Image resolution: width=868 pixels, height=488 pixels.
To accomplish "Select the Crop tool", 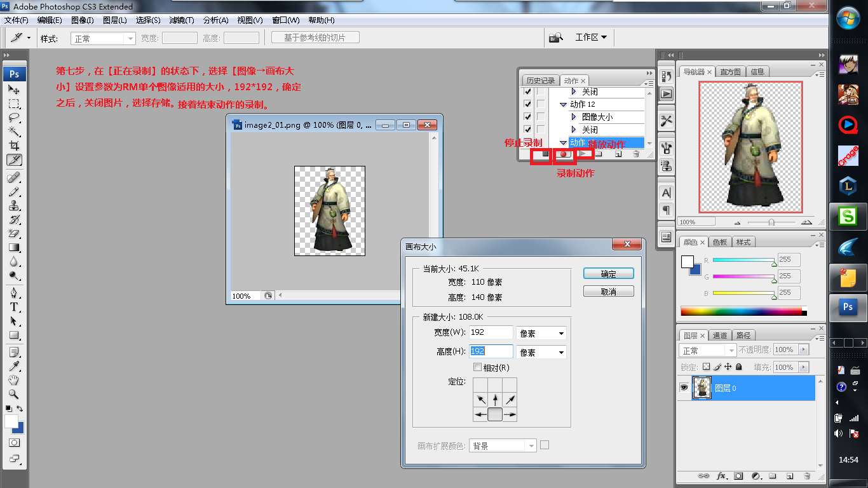I will pos(14,146).
